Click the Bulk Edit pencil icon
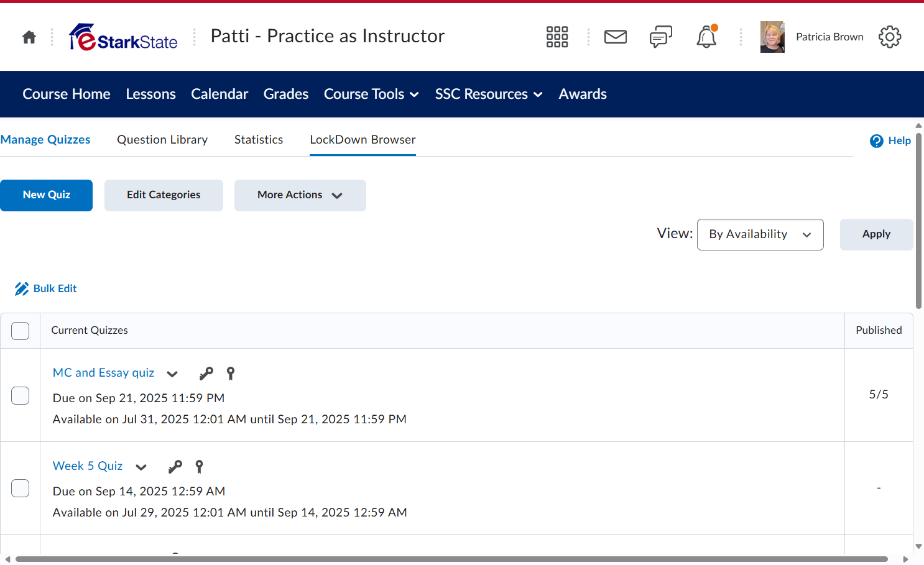924x565 pixels. (x=22, y=288)
